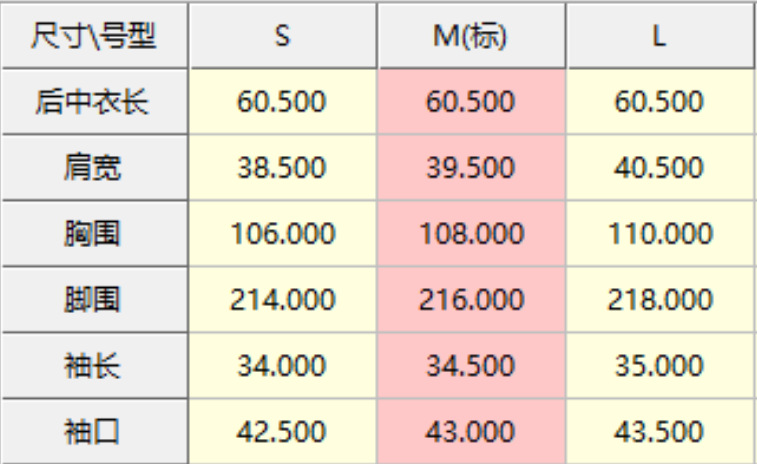Select the M(标) size column header

[472, 36]
